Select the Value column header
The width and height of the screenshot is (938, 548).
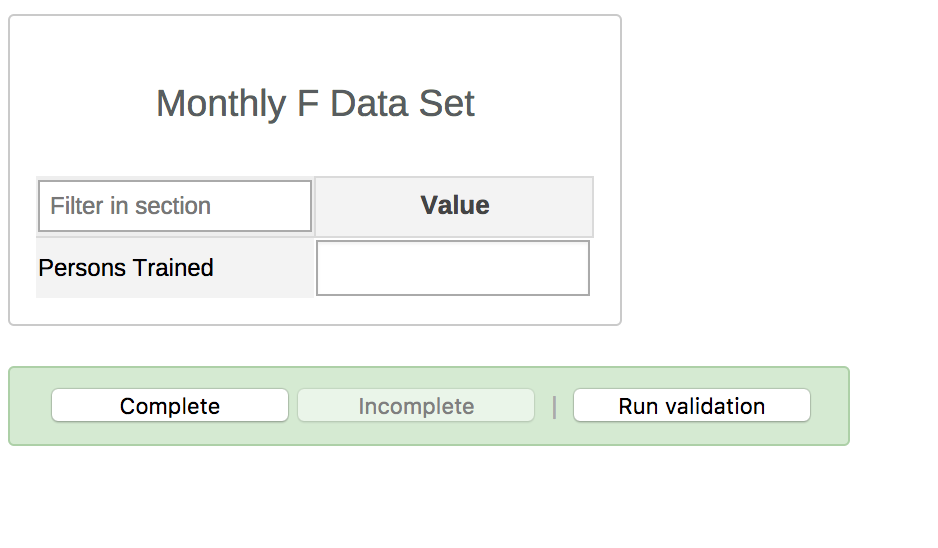tap(454, 206)
